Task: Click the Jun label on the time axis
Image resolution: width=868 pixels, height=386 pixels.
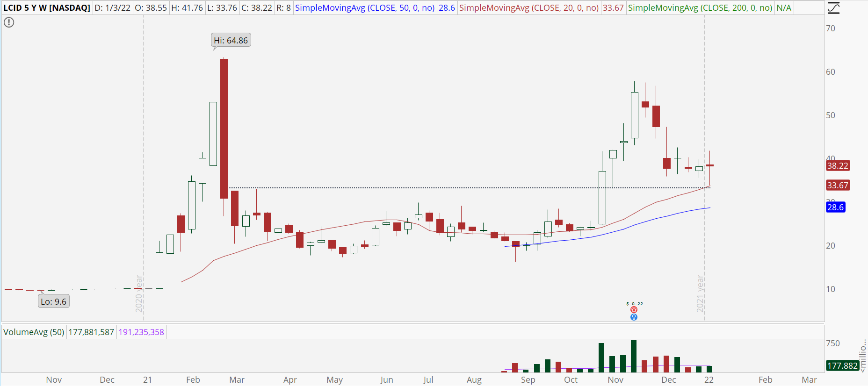Action: tap(387, 380)
